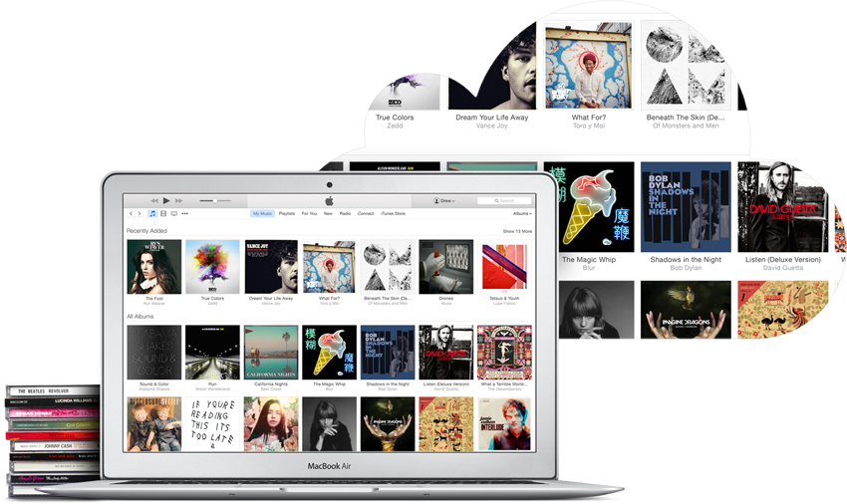This screenshot has height=504, width=847.
Task: Go to the iTunes Store tab
Action: tap(393, 214)
